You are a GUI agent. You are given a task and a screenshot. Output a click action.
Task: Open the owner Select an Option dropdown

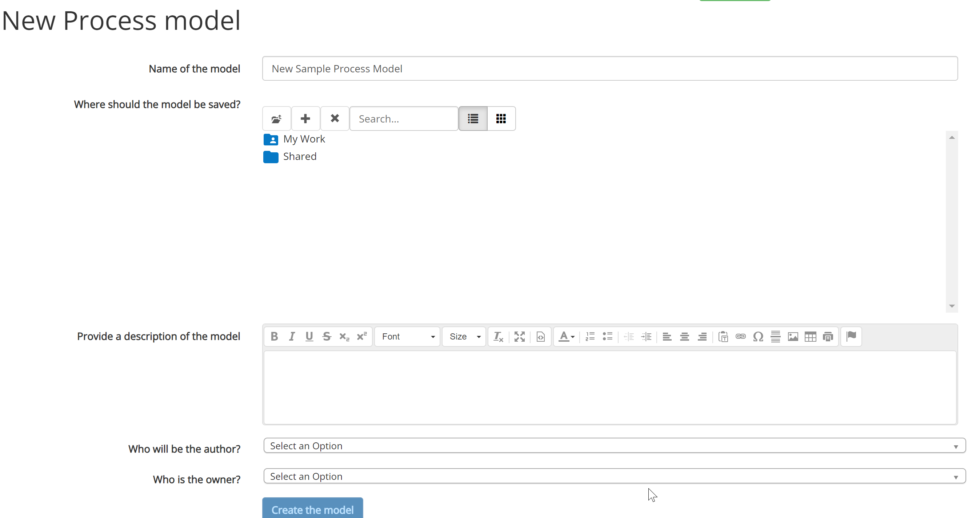[614, 476]
